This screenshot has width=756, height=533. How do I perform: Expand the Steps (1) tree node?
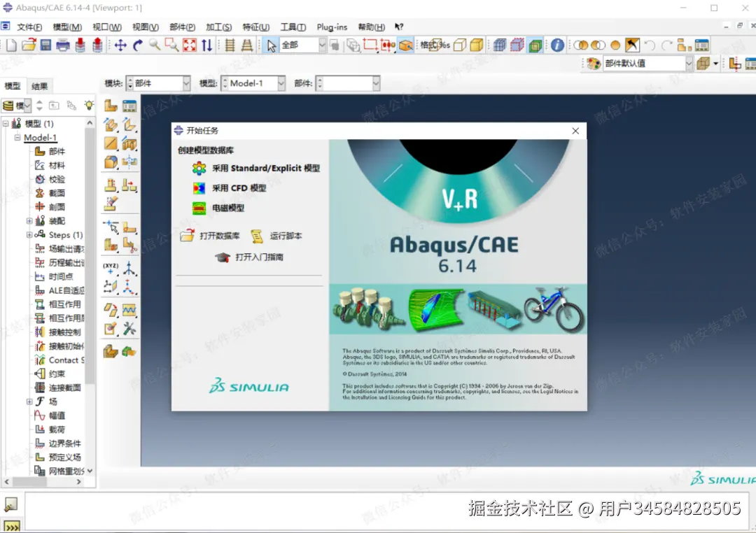[x=29, y=235]
